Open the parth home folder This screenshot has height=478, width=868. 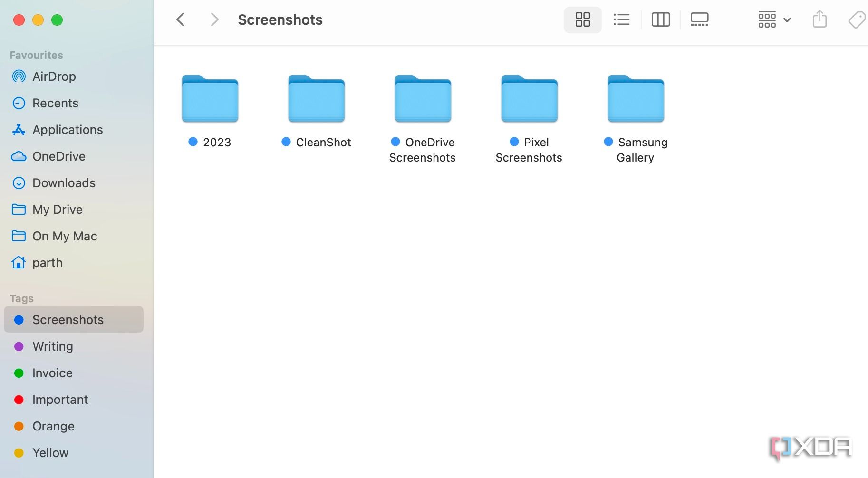[x=47, y=262]
